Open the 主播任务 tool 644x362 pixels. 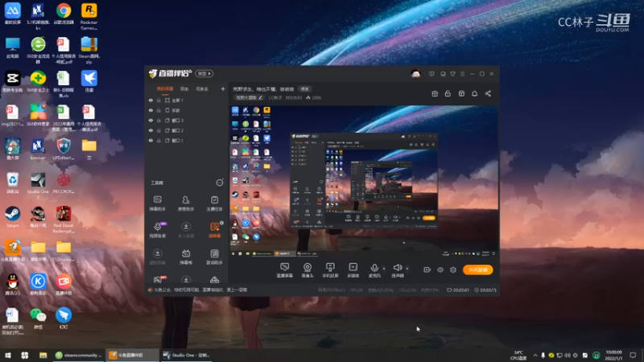click(x=214, y=204)
